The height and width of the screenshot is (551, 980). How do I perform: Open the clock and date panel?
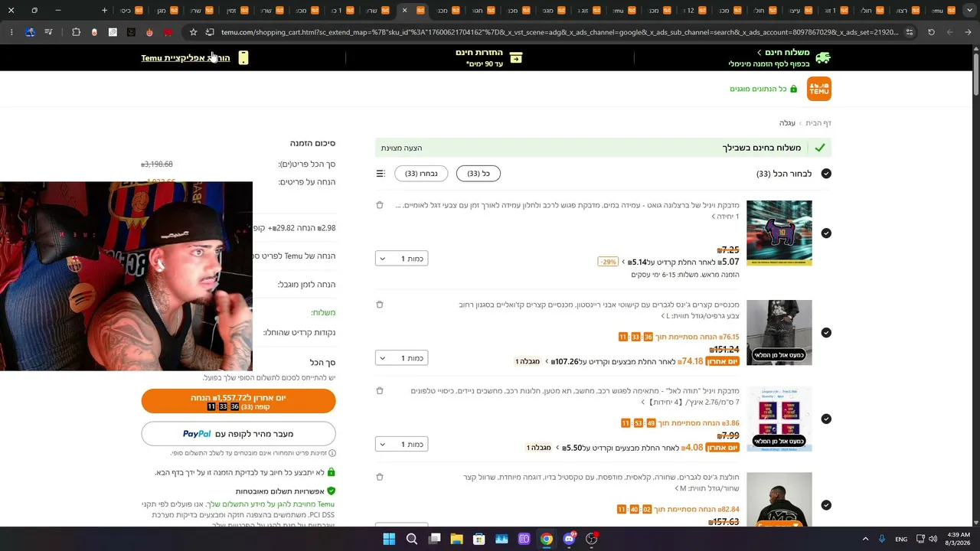coord(959,539)
